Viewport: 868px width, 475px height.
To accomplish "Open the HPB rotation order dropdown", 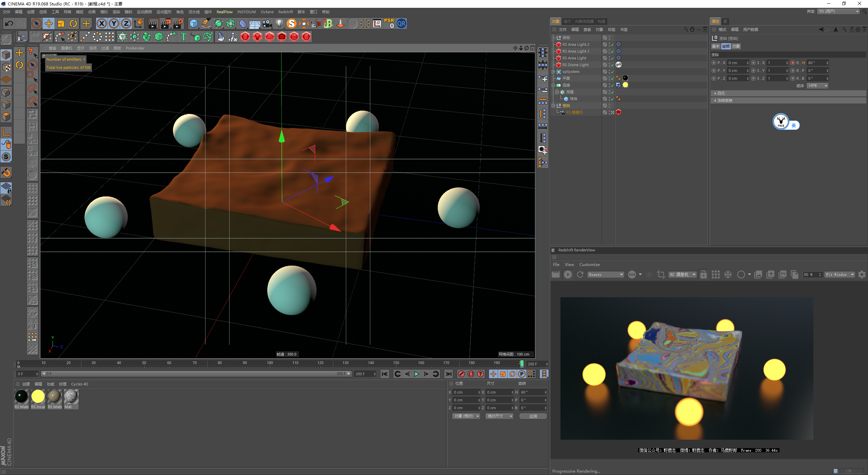I will pos(817,86).
